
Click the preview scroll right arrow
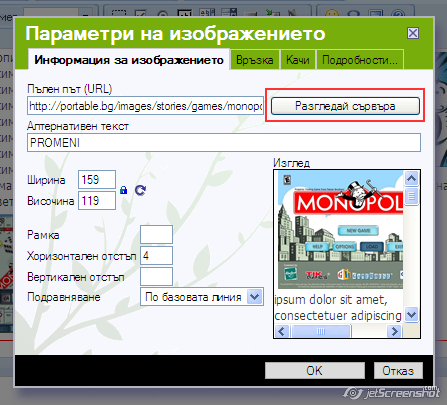(x=395, y=331)
